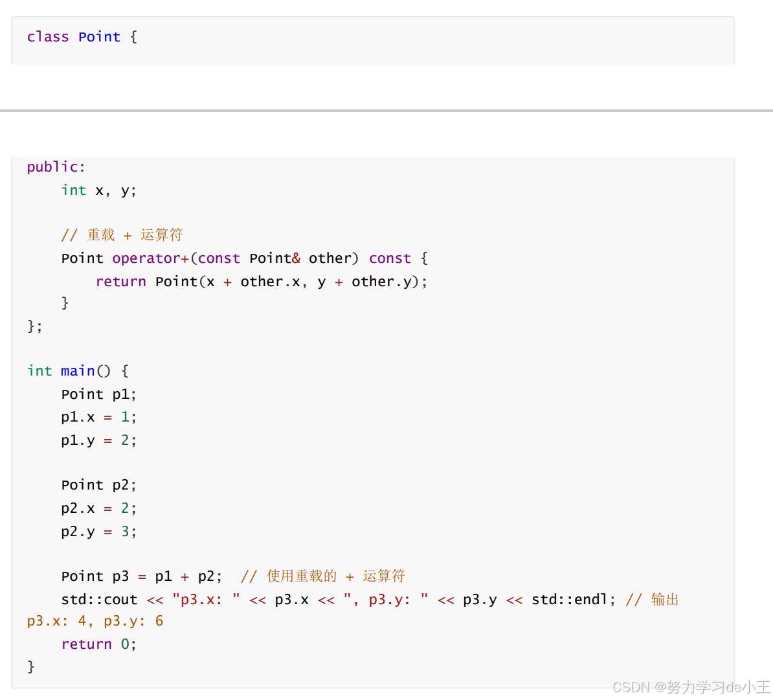Image resolution: width=773 pixels, height=700 pixels.
Task: Click the 'p1.x = 1;' assignment
Action: (98, 417)
